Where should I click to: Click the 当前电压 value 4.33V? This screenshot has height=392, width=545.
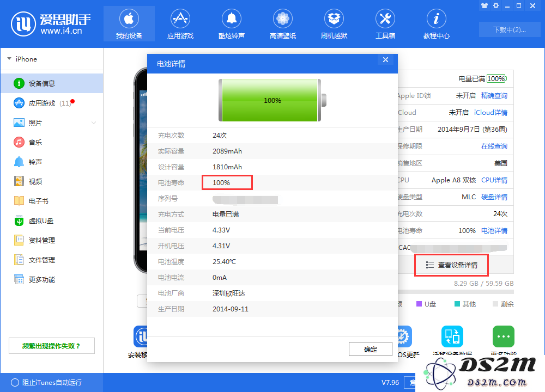[221, 230]
